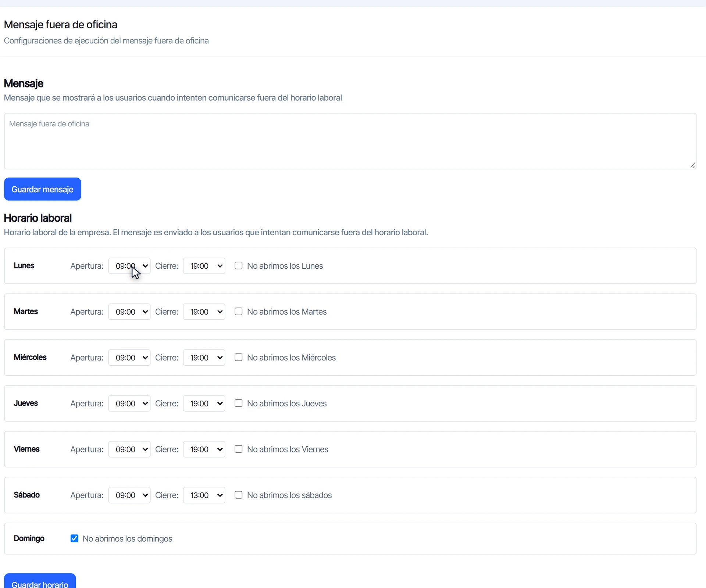706x588 pixels.
Task: Check No abrimos los Jueves
Action: [x=239, y=404]
